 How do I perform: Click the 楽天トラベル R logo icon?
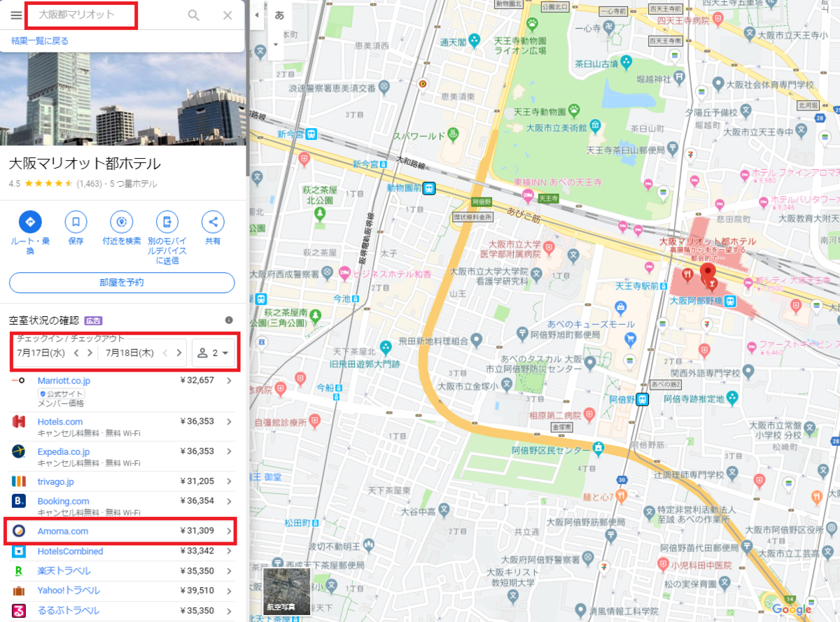[x=19, y=571]
